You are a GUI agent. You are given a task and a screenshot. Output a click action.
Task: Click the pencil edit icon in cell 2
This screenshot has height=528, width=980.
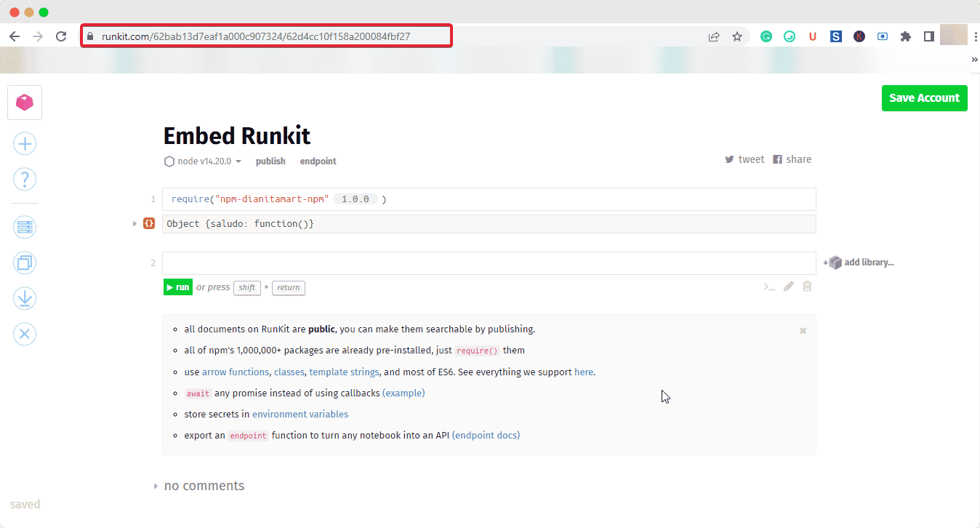pos(789,287)
